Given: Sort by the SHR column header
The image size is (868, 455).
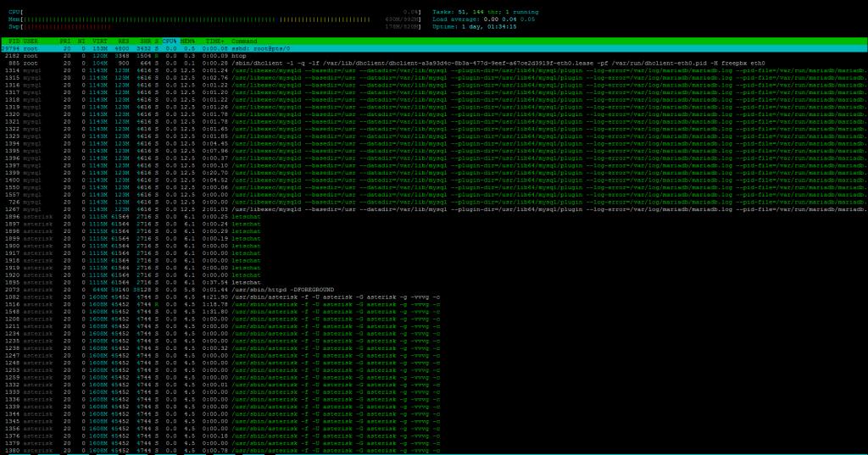Looking at the screenshot, I should [x=145, y=42].
